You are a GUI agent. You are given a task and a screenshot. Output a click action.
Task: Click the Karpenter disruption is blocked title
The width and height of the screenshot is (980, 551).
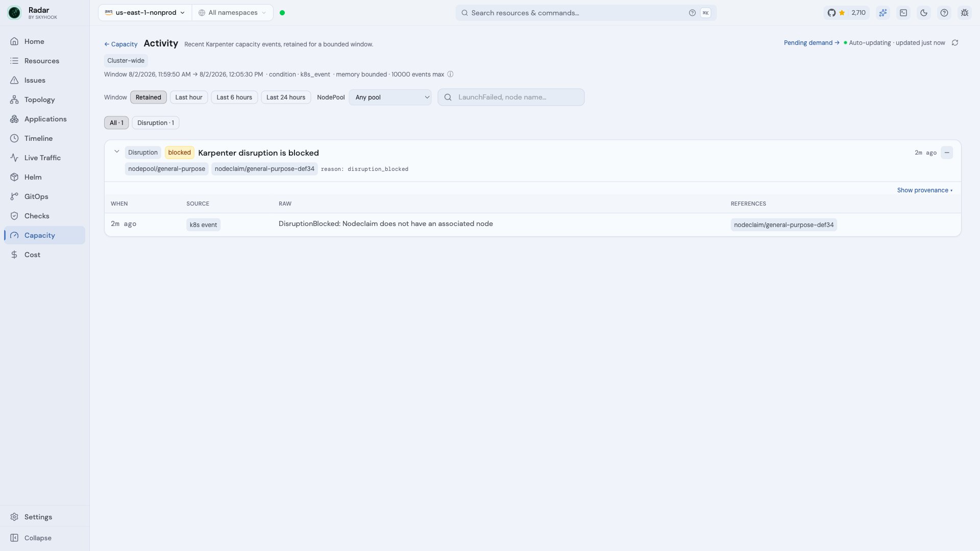258,153
